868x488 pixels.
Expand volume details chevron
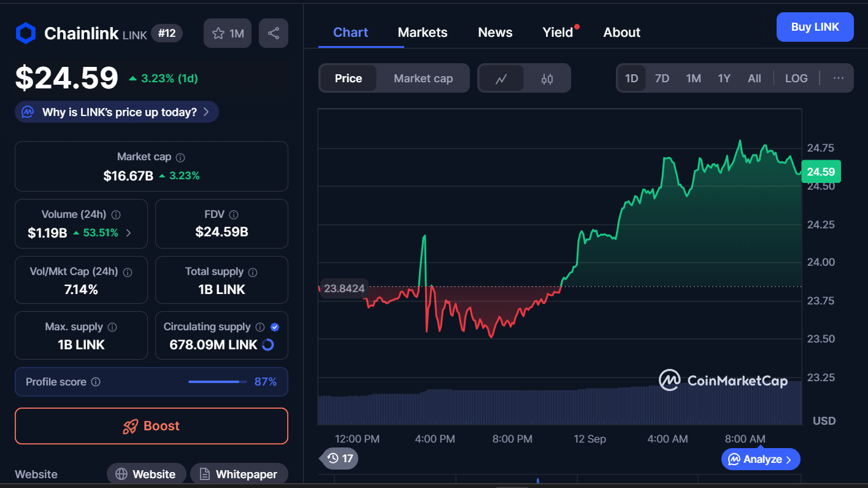(x=128, y=233)
